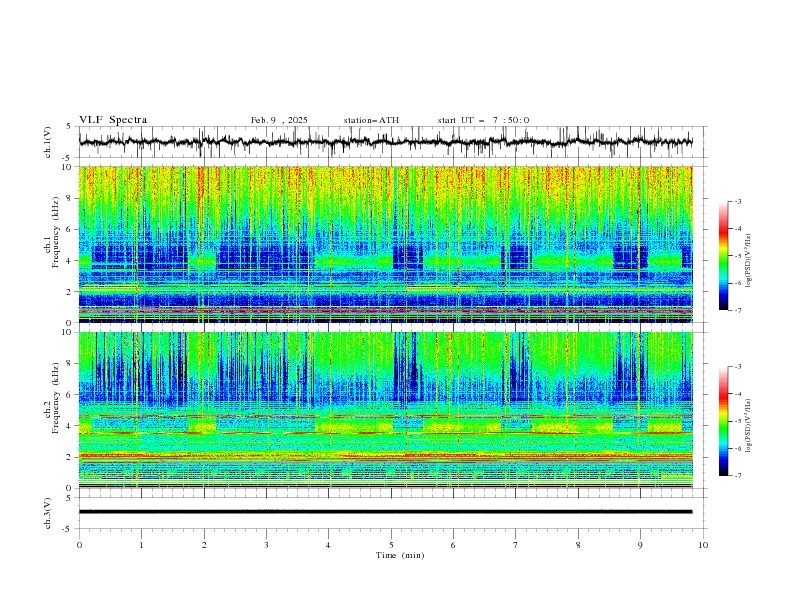Click the ch.2 color bar 'log(PSD)(V²/Hz)' label
Screen dimensions: 792x612
pos(748,426)
